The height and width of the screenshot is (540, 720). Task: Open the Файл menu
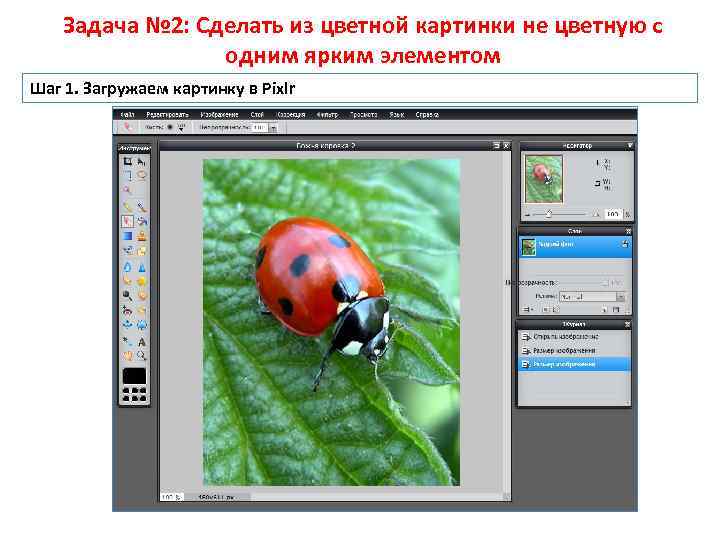coord(128,114)
